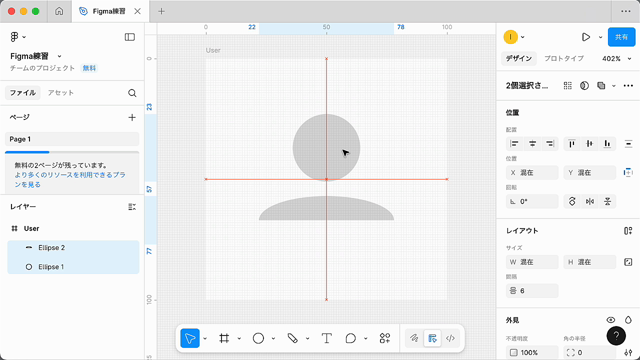Screen dimensions: 640x360
Task: Open zoom level 402% dropdown
Action: [x=616, y=59]
